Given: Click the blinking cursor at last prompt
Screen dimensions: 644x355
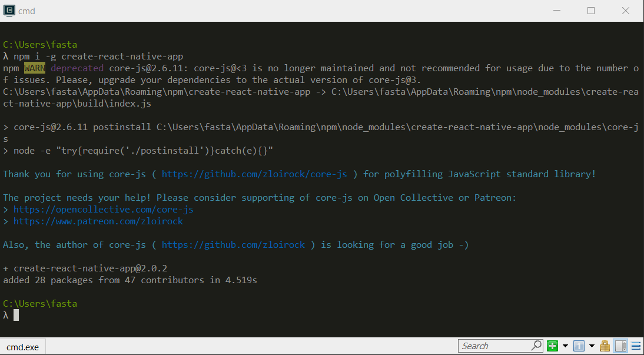Looking at the screenshot, I should click(x=16, y=316).
